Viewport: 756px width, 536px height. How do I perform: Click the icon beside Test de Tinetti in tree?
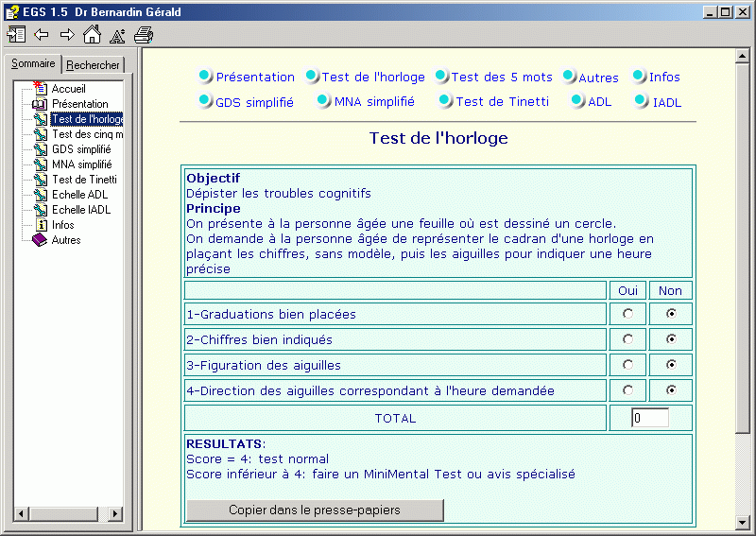point(41,180)
